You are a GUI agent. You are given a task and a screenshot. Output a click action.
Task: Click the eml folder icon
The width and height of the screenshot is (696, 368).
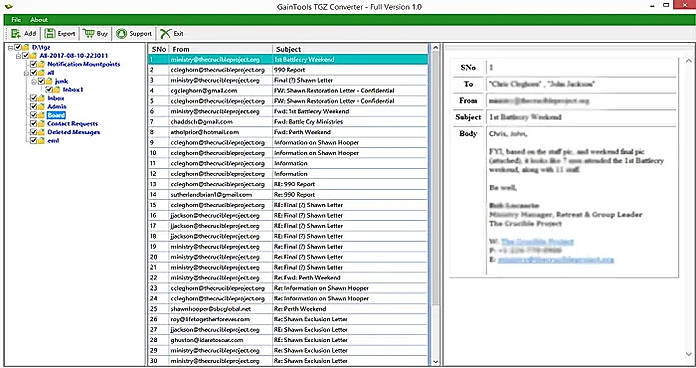tap(41, 140)
